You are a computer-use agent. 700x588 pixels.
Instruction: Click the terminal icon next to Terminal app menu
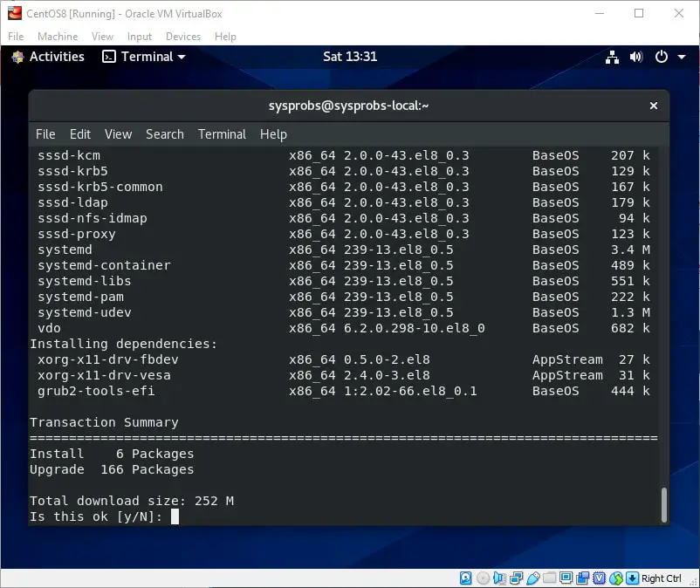(x=109, y=57)
